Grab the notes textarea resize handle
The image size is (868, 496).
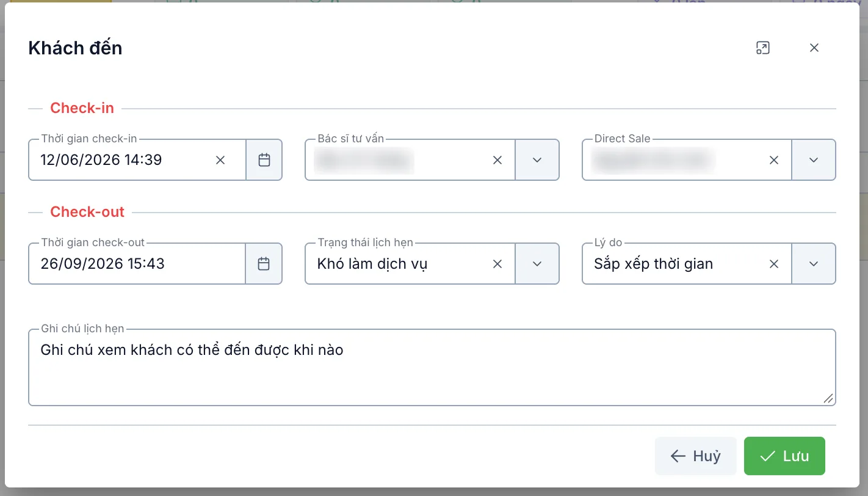[828, 398]
